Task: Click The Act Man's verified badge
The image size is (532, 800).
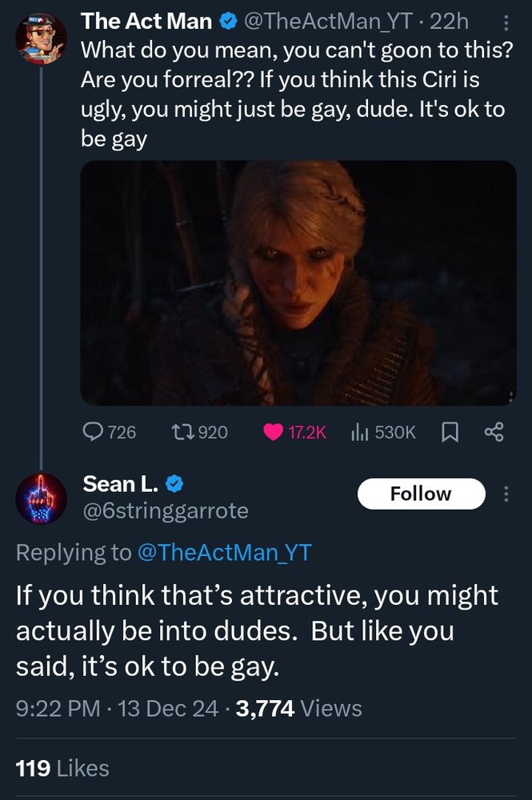Action: coord(226,22)
